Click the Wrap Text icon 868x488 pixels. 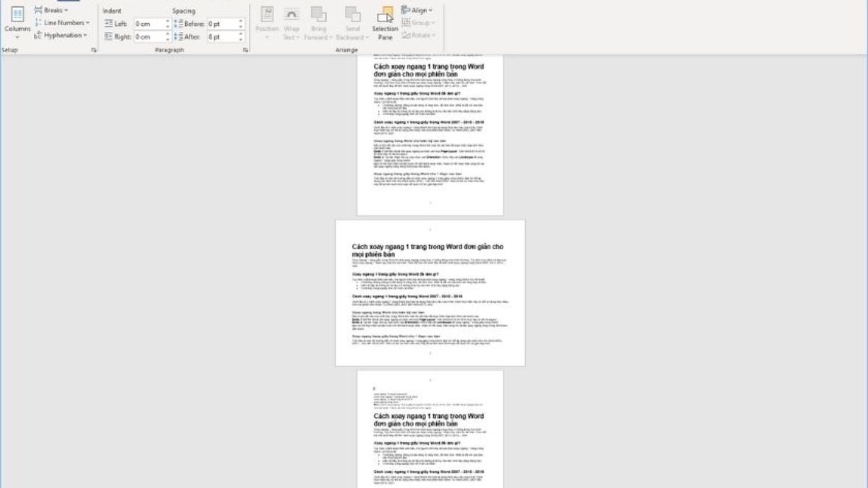click(x=292, y=14)
